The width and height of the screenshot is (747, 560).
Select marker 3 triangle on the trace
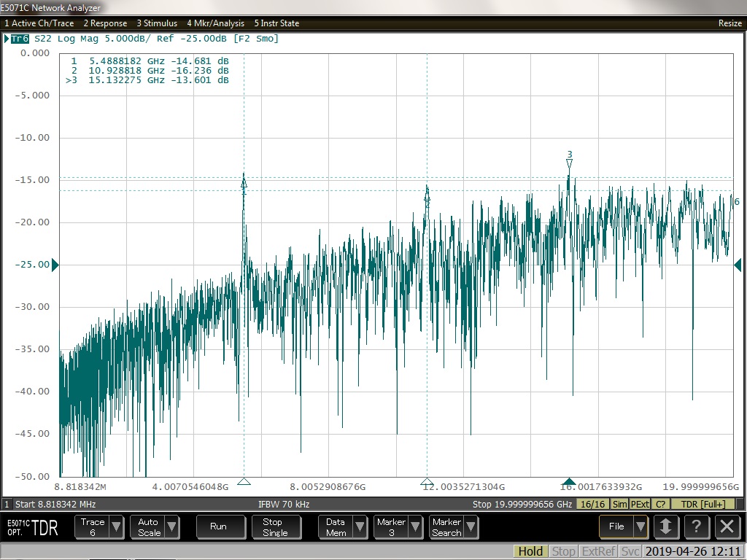pos(570,164)
